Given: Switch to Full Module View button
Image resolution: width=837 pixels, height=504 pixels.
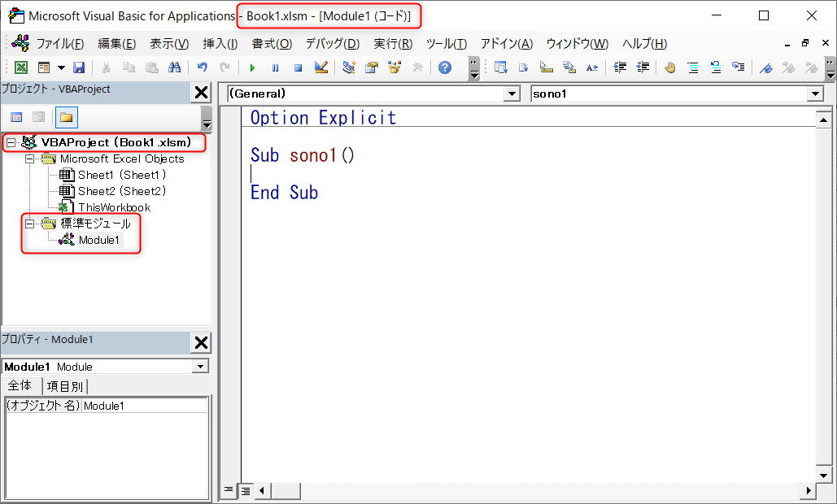Looking at the screenshot, I should tap(246, 490).
